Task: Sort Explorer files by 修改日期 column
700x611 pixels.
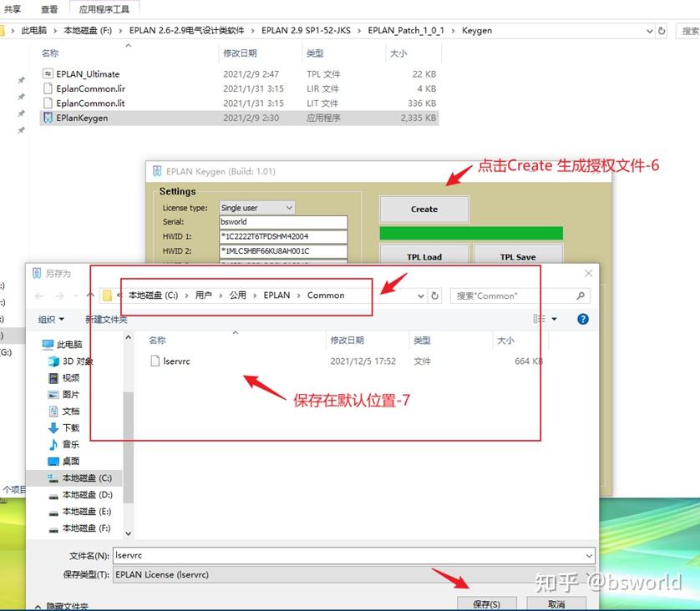Action: [x=240, y=53]
